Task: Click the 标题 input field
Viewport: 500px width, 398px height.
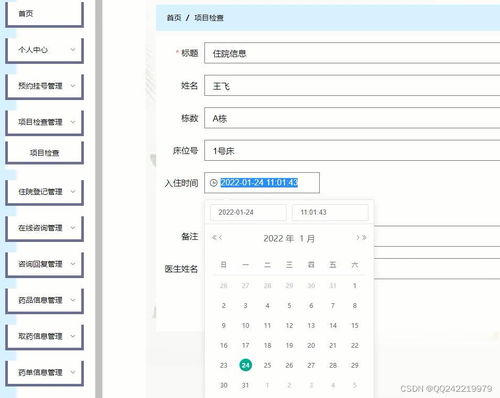Action: [352, 53]
